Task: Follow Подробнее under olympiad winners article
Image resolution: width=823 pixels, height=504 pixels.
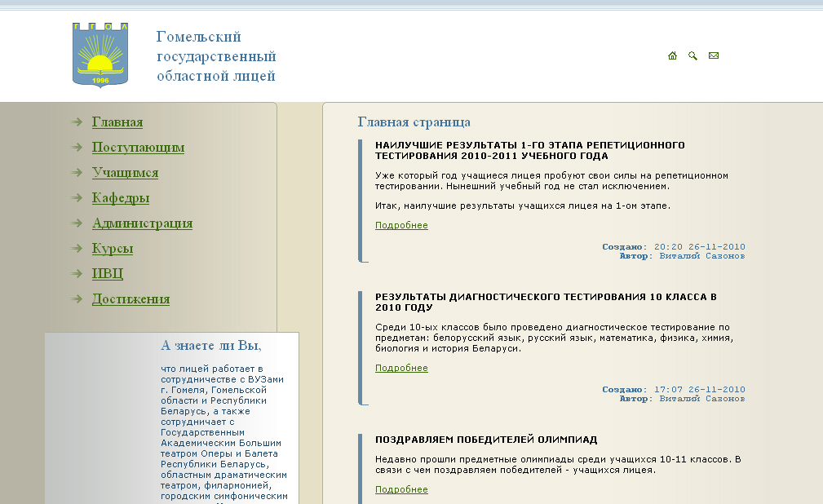Action: pyautogui.click(x=401, y=490)
